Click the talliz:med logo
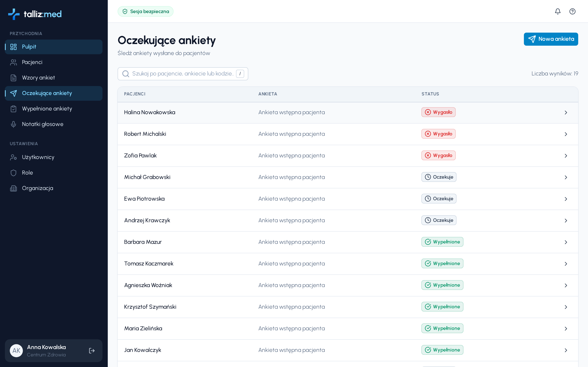Screen dimensions: 588x367 [x=35, y=14]
